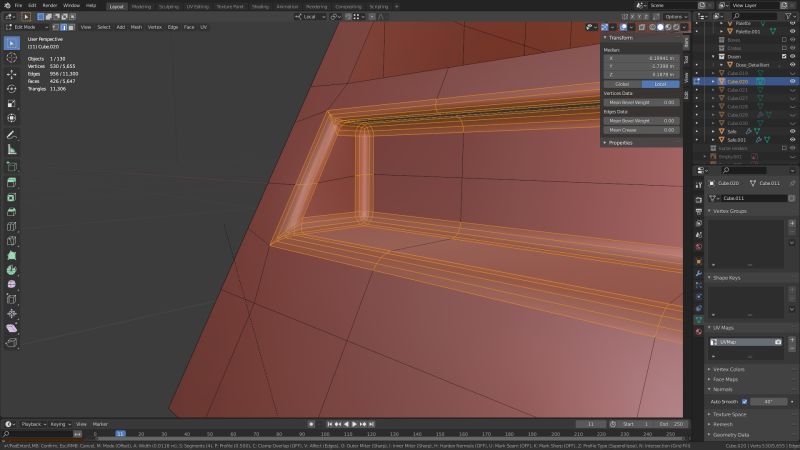The width and height of the screenshot is (800, 450).
Task: Open the Render menu
Action: click(x=49, y=6)
